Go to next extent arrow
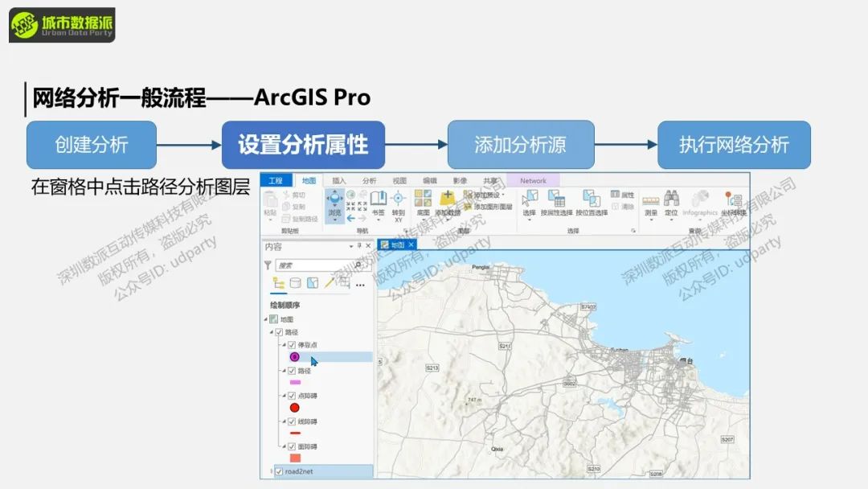 [x=362, y=219]
